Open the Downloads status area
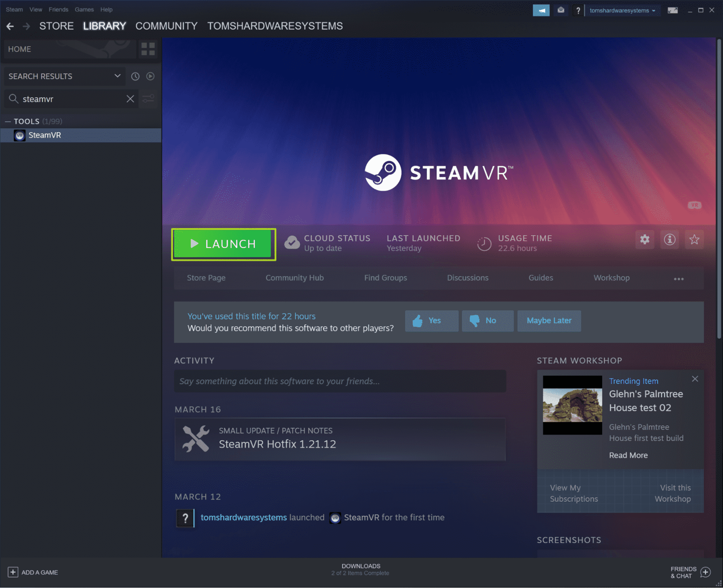Viewport: 723px width, 588px height. [x=361, y=570]
